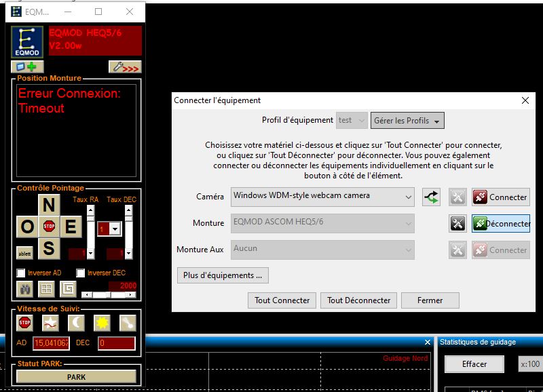543x392 pixels.
Task: Disconnect the mount with Déconnecter
Action: click(x=501, y=224)
